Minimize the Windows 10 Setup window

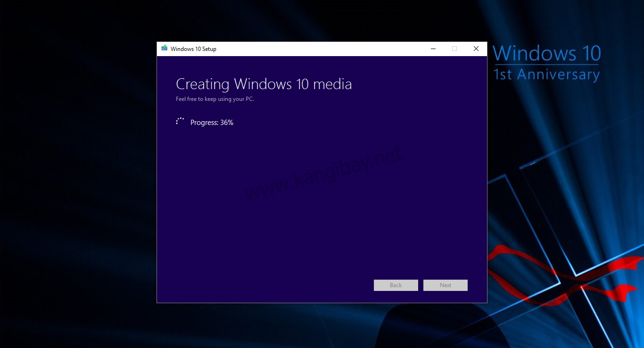pyautogui.click(x=433, y=49)
